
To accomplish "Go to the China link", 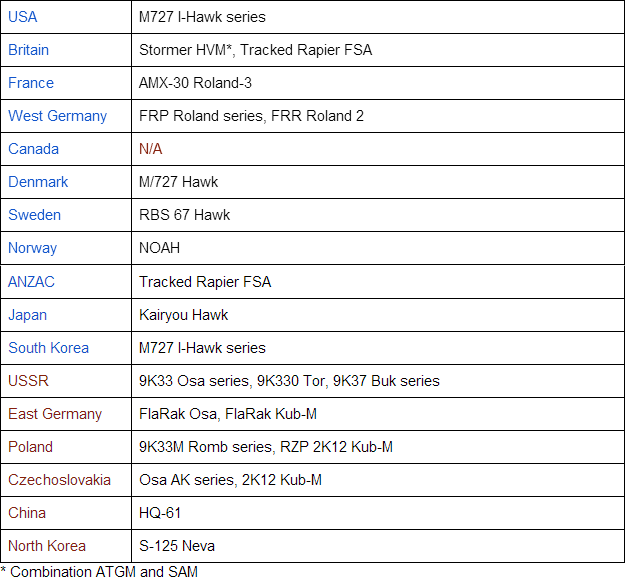I will (27, 513).
